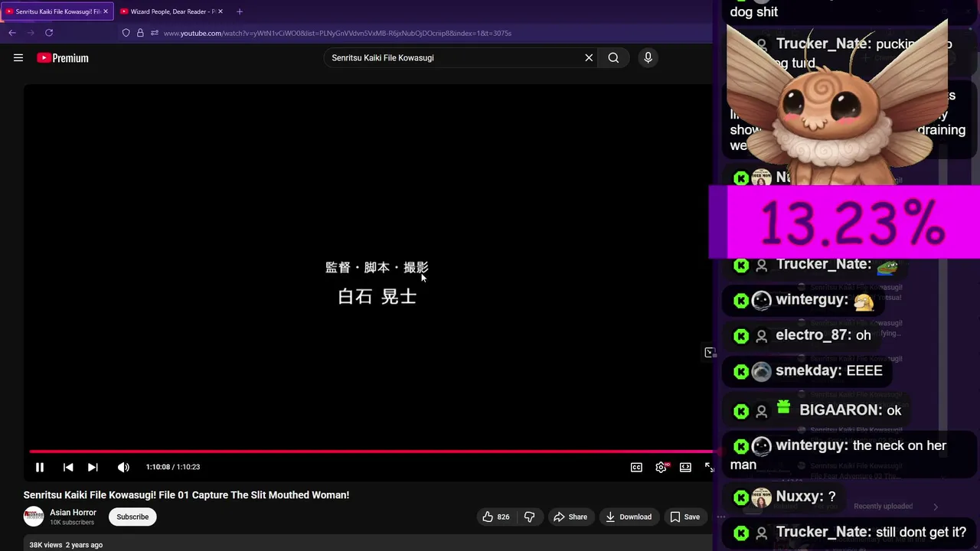Viewport: 980px width, 551px height.
Task: Skip to next video in playlist
Action: (93, 467)
